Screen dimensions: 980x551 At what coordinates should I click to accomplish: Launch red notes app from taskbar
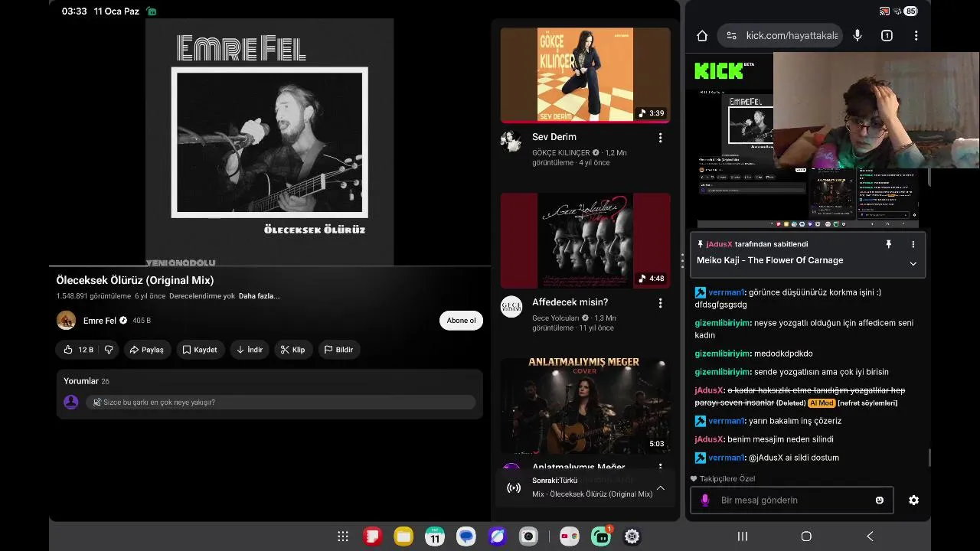(372, 536)
